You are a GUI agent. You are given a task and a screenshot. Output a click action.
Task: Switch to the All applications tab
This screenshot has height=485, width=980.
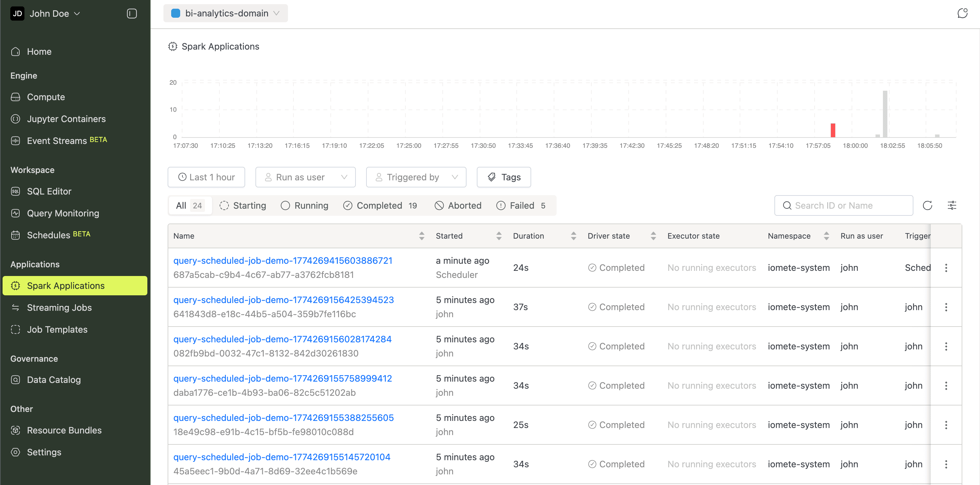[190, 205]
